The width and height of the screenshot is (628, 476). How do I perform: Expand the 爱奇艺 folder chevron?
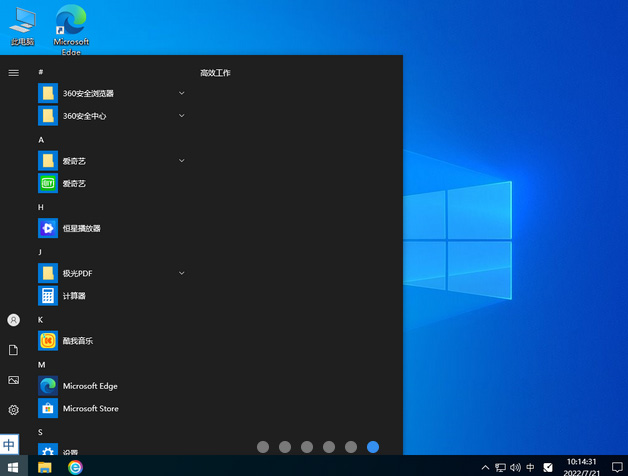pyautogui.click(x=181, y=161)
